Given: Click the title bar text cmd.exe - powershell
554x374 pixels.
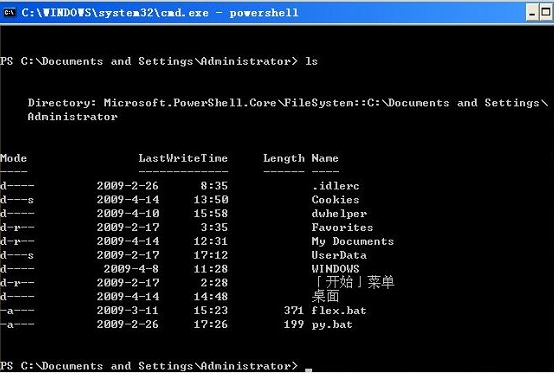Looking at the screenshot, I should [160, 13].
